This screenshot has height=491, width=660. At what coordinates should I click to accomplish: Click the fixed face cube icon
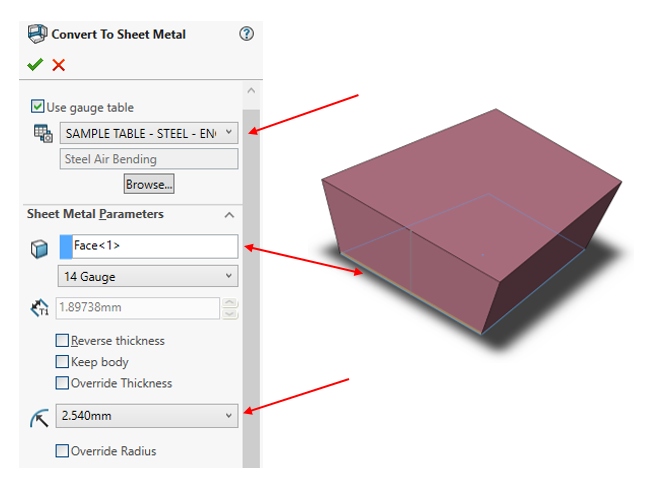[40, 248]
